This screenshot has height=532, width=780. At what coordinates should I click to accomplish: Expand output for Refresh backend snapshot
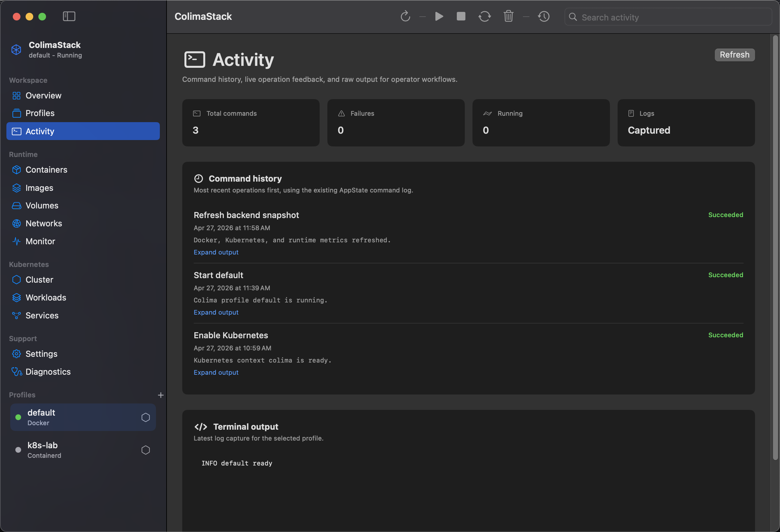tap(216, 252)
